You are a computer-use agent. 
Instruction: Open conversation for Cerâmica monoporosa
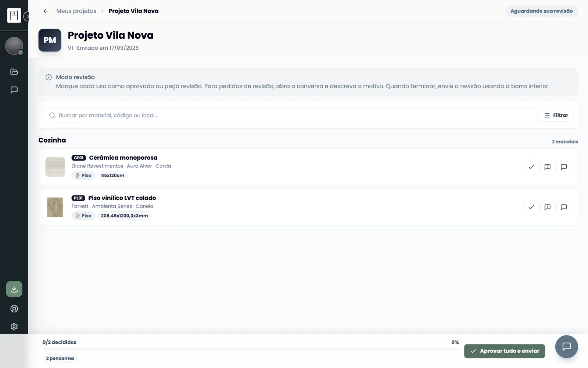tap(564, 167)
